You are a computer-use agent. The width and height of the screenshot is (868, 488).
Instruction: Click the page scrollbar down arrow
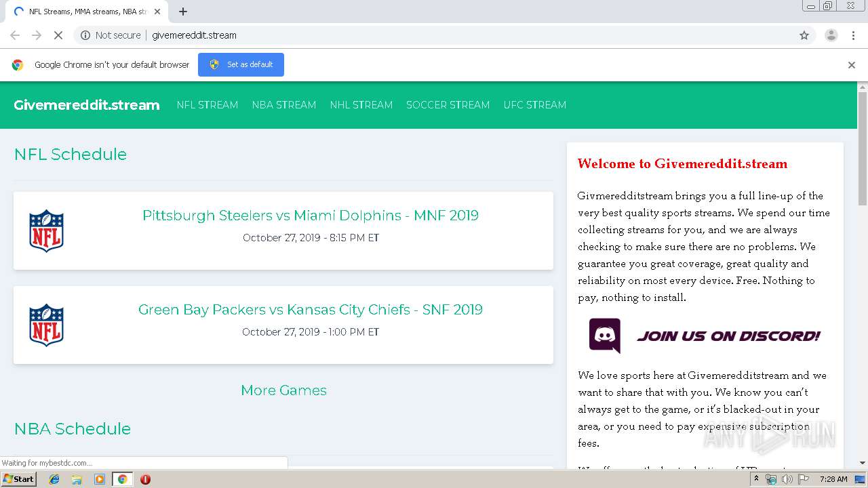pyautogui.click(x=863, y=463)
